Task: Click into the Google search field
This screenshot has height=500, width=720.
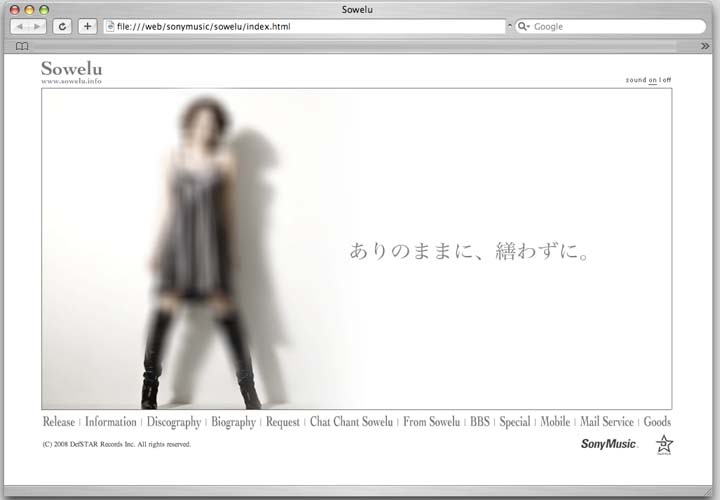Action: [615, 26]
